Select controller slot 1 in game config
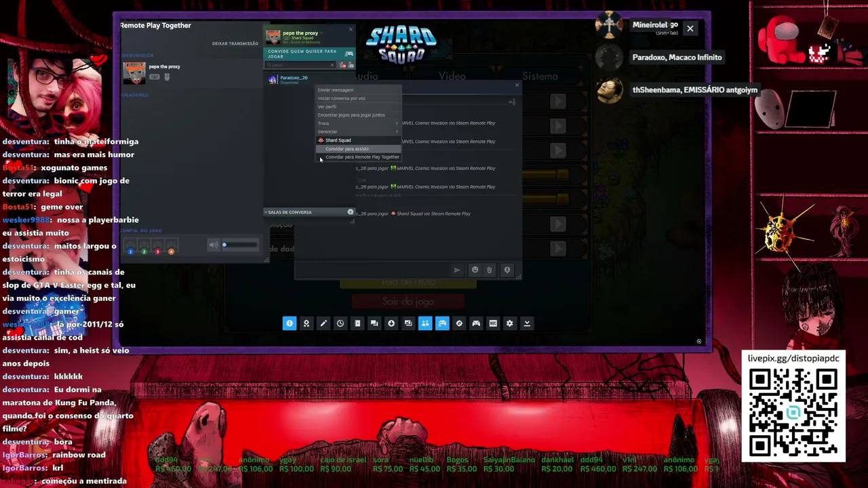 click(x=130, y=245)
